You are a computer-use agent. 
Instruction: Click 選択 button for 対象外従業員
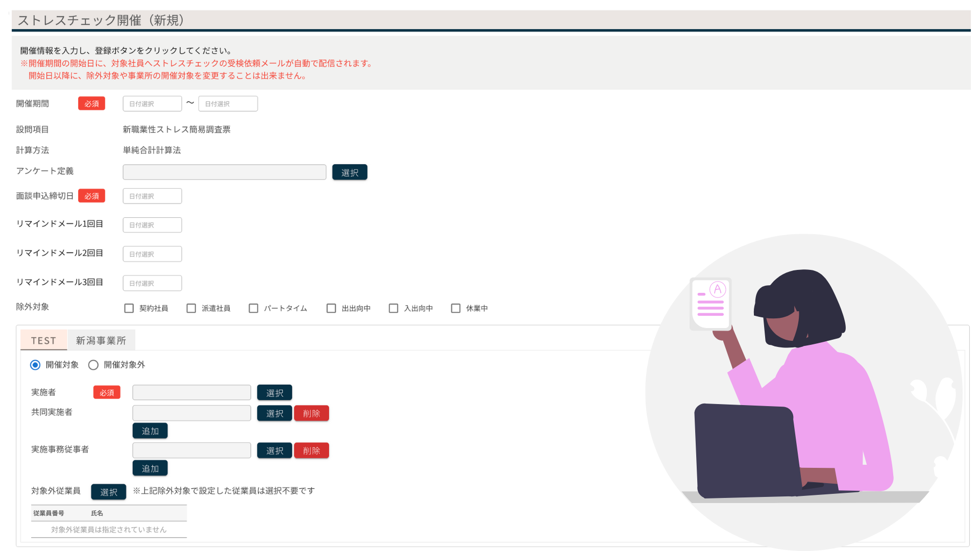109,492
